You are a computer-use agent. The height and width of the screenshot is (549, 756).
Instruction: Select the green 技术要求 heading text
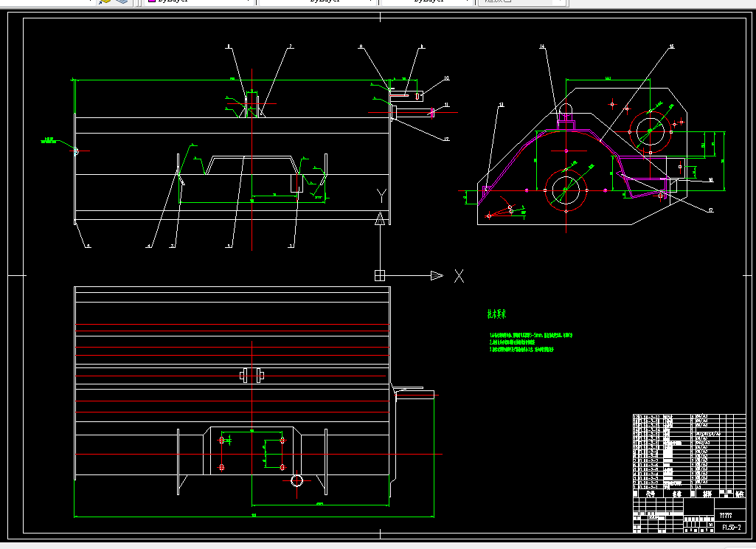click(x=496, y=314)
